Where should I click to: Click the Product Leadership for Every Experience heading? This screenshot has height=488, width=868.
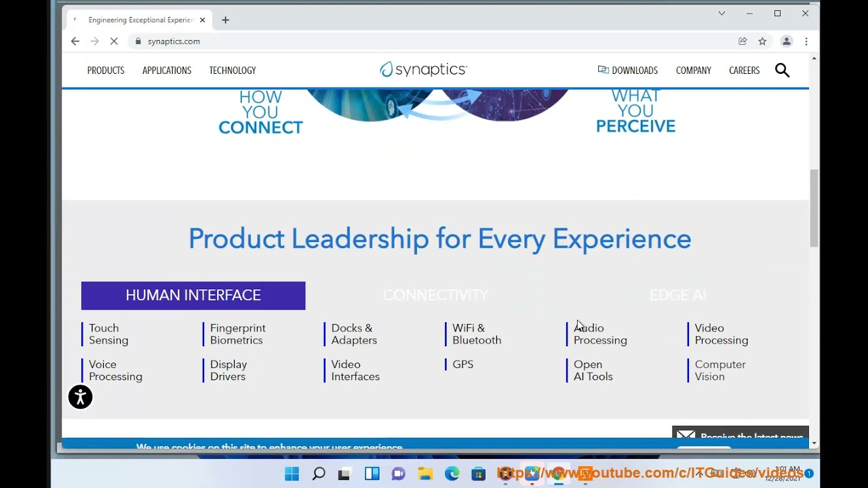(x=439, y=239)
